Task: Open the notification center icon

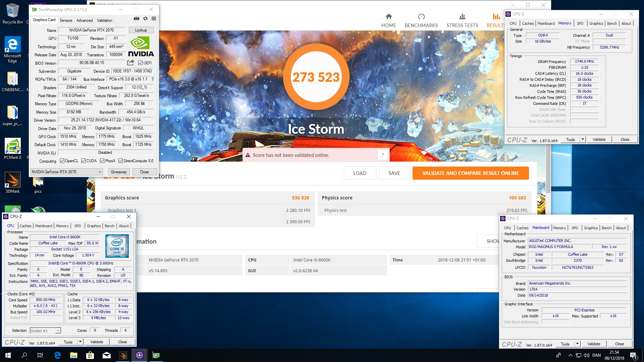Action: tap(633, 355)
